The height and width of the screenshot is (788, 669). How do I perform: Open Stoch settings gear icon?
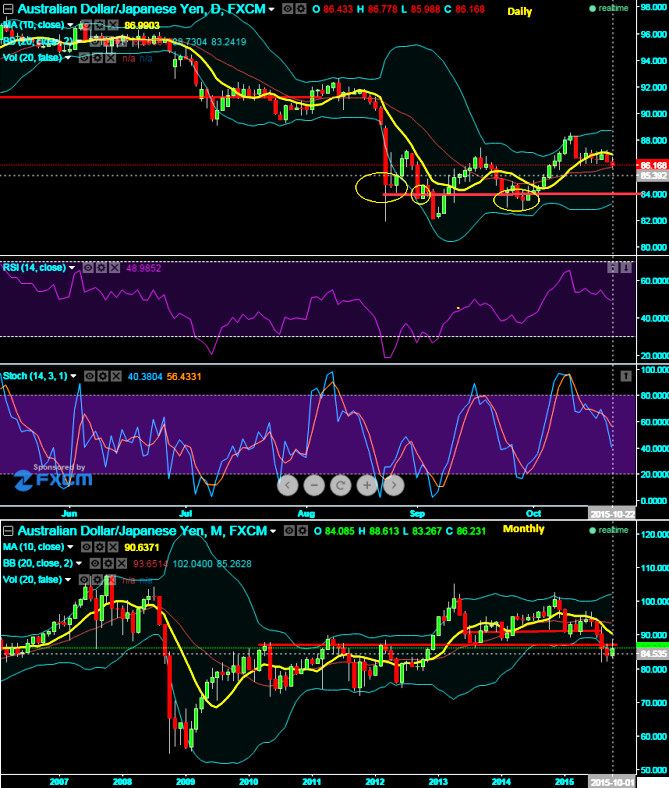[103, 376]
